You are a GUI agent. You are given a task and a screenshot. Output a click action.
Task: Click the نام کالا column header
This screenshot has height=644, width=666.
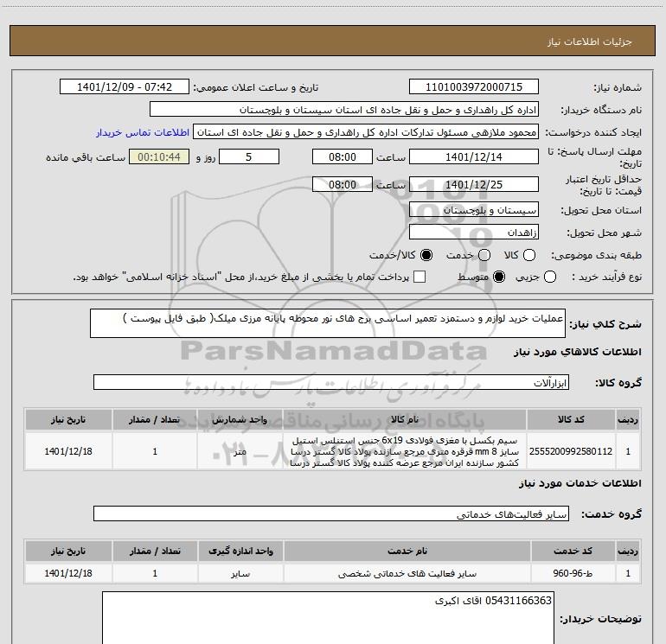point(405,419)
